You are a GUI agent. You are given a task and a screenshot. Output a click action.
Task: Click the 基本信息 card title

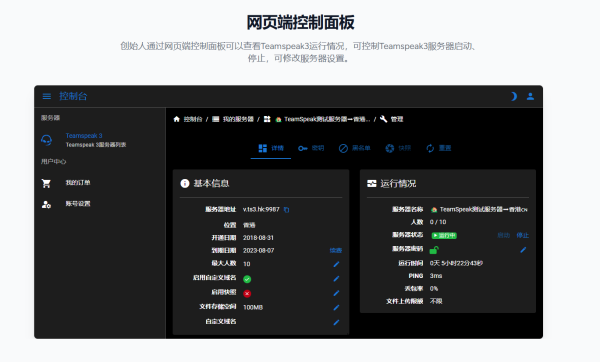pyautogui.click(x=211, y=183)
